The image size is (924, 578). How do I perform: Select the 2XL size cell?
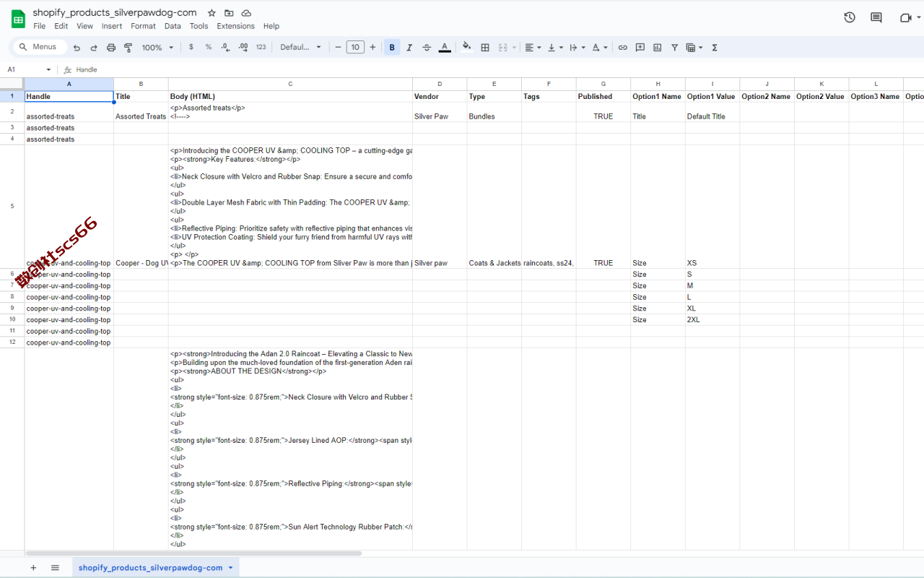tap(712, 320)
